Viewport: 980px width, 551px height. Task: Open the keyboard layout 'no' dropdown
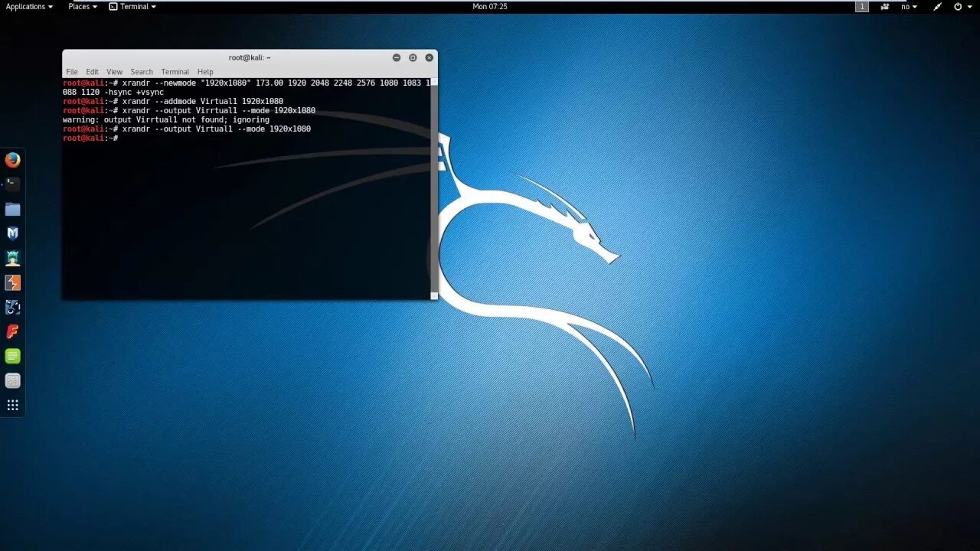point(909,6)
